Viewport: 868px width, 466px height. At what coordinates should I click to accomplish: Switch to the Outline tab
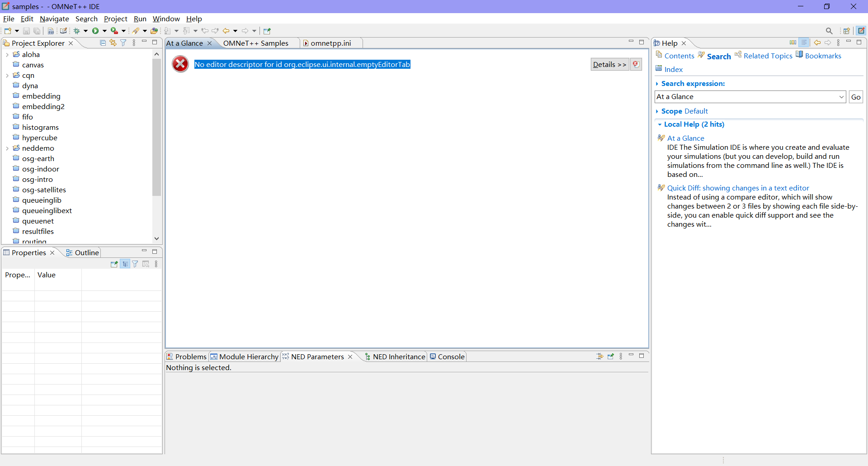[82, 252]
